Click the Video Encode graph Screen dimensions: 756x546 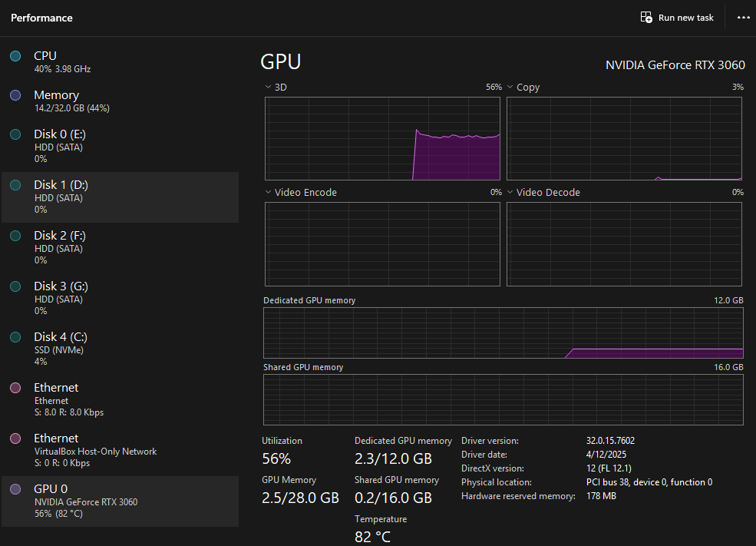[382, 244]
